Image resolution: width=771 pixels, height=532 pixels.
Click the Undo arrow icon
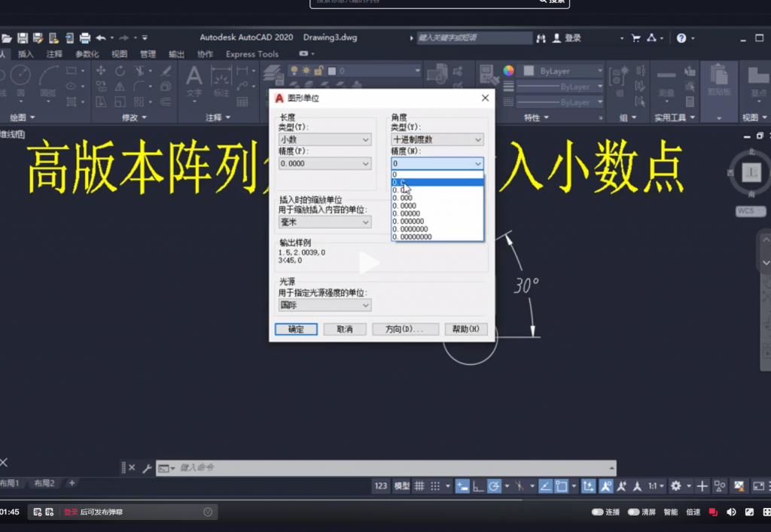(x=101, y=38)
